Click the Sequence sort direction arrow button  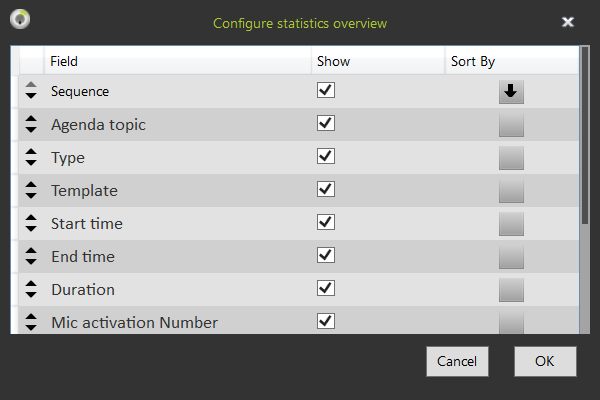[x=511, y=91]
